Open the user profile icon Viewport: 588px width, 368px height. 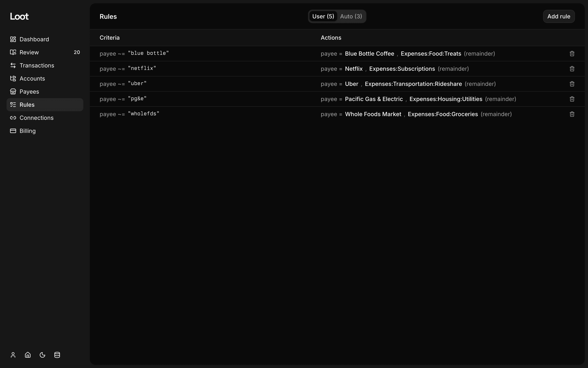(13, 355)
